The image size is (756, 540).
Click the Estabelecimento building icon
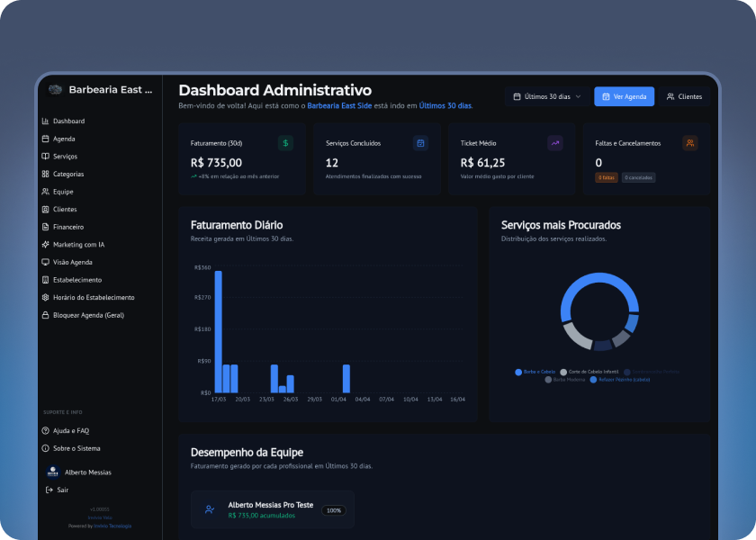tap(45, 280)
